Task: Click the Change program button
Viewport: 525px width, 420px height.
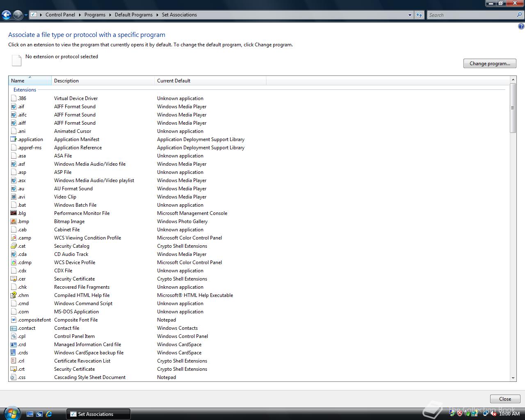Action: (x=490, y=64)
